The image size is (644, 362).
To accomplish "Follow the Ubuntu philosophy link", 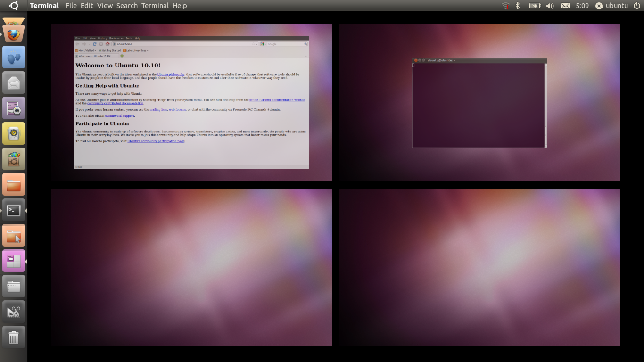I will 171,74.
